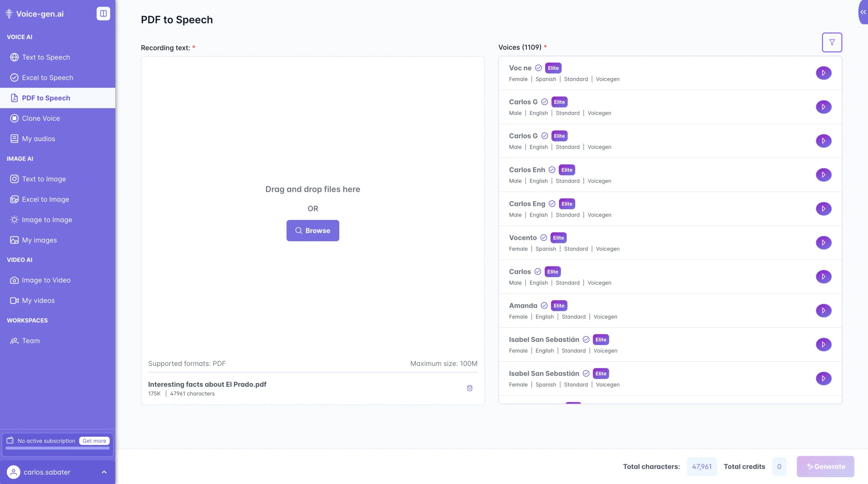Open the voices filter panel
This screenshot has height=484, width=868.
tap(832, 42)
